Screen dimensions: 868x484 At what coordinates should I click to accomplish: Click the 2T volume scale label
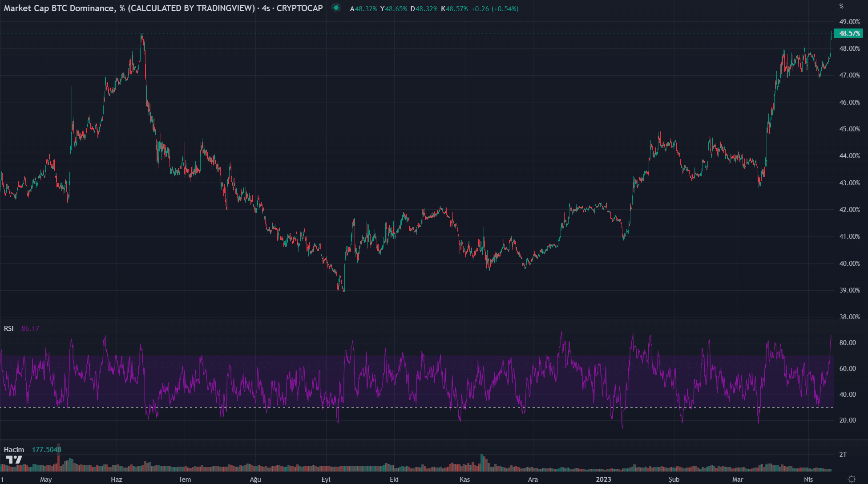coord(843,455)
